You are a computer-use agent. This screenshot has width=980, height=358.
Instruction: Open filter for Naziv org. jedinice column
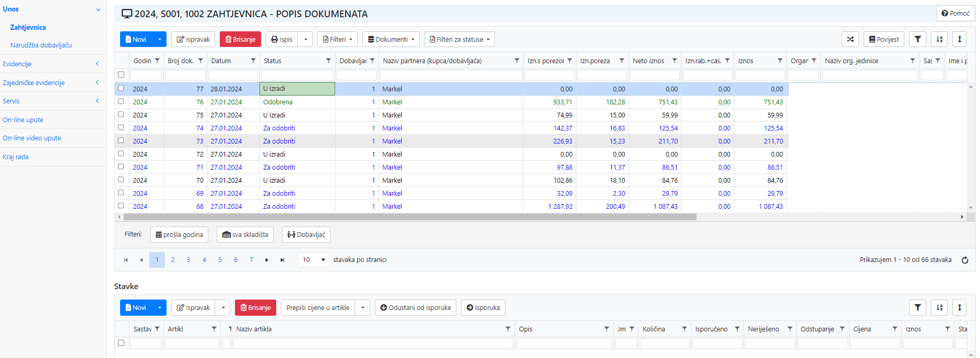coord(913,61)
